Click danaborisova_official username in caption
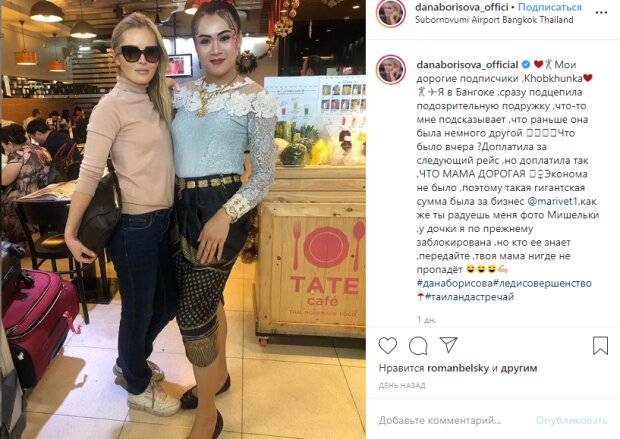The width and height of the screenshot is (620, 439). pos(467,64)
